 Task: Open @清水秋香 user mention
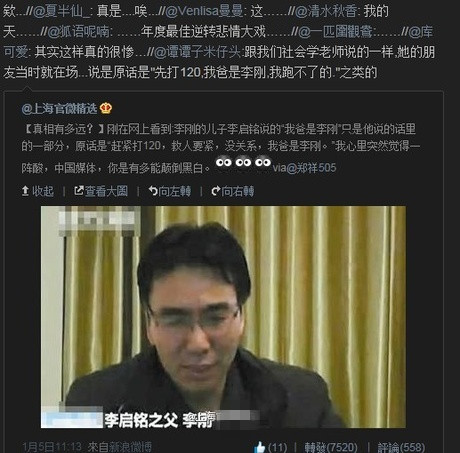[326, 12]
